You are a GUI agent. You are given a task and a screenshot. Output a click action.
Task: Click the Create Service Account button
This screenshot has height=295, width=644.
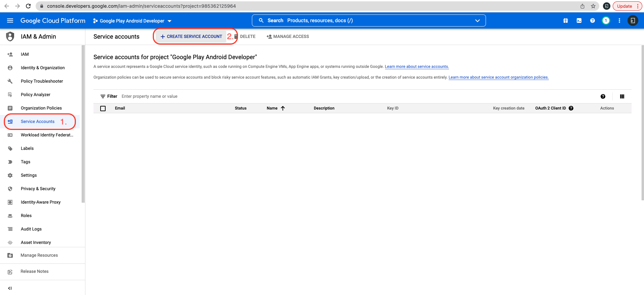(x=191, y=36)
